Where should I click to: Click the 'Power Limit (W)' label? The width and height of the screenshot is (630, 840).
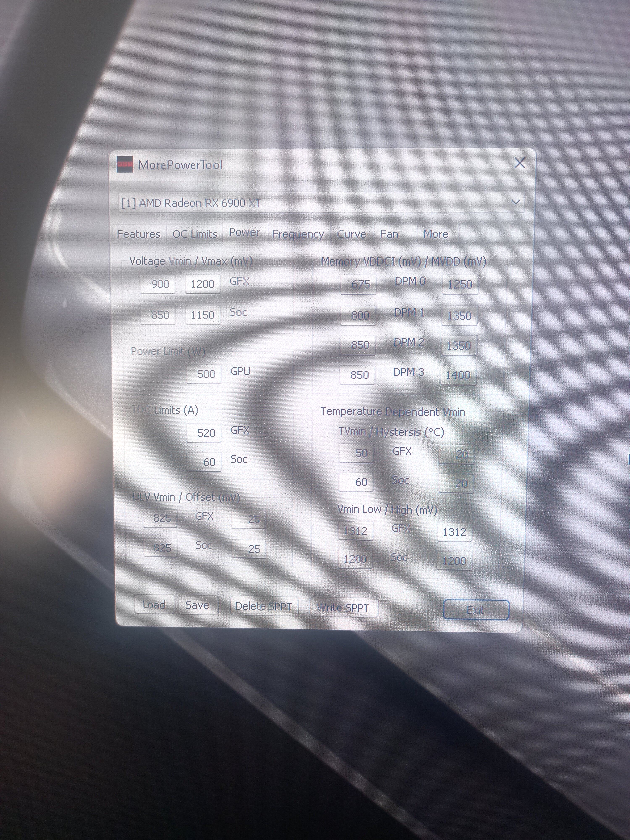tap(168, 351)
